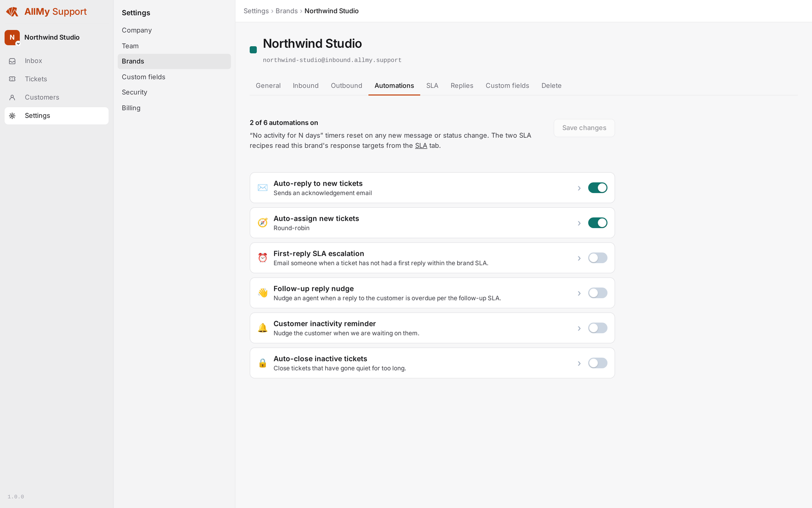Disable Auto-assign new tickets toggle

(x=597, y=223)
